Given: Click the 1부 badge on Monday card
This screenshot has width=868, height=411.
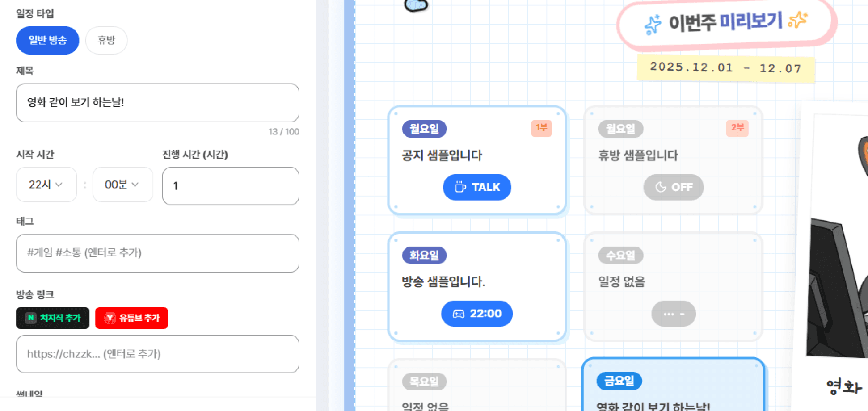Looking at the screenshot, I should [541, 129].
